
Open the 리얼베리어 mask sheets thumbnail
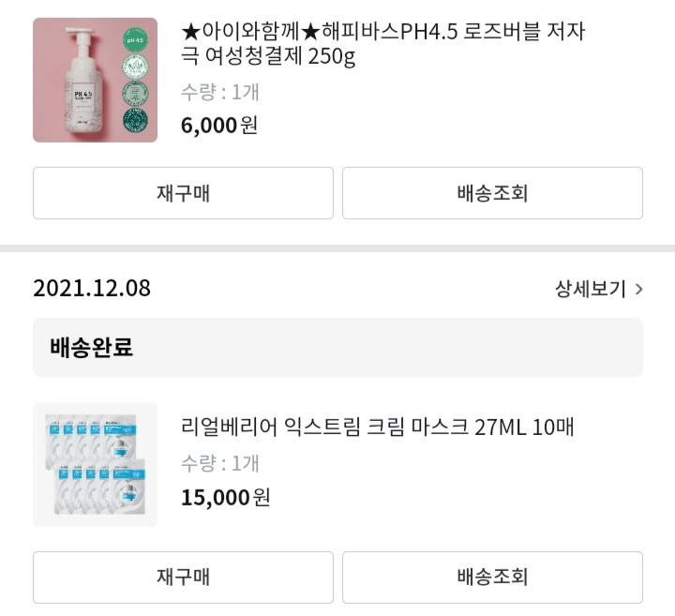click(95, 464)
